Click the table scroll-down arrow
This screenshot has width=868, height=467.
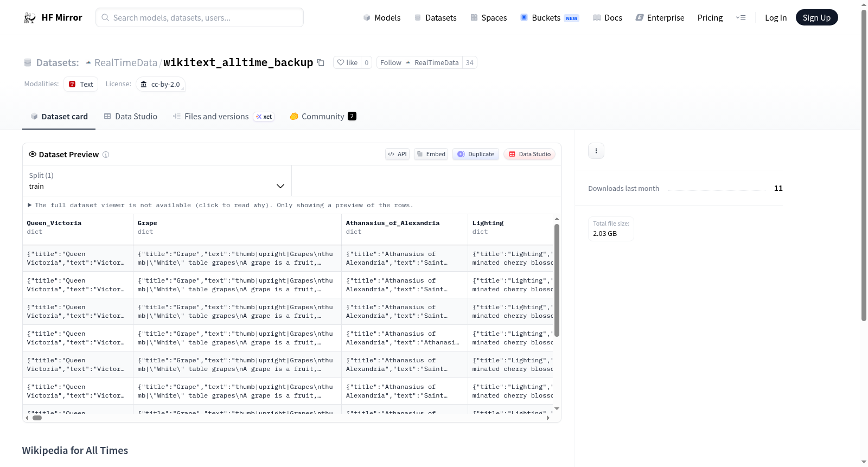point(557,408)
